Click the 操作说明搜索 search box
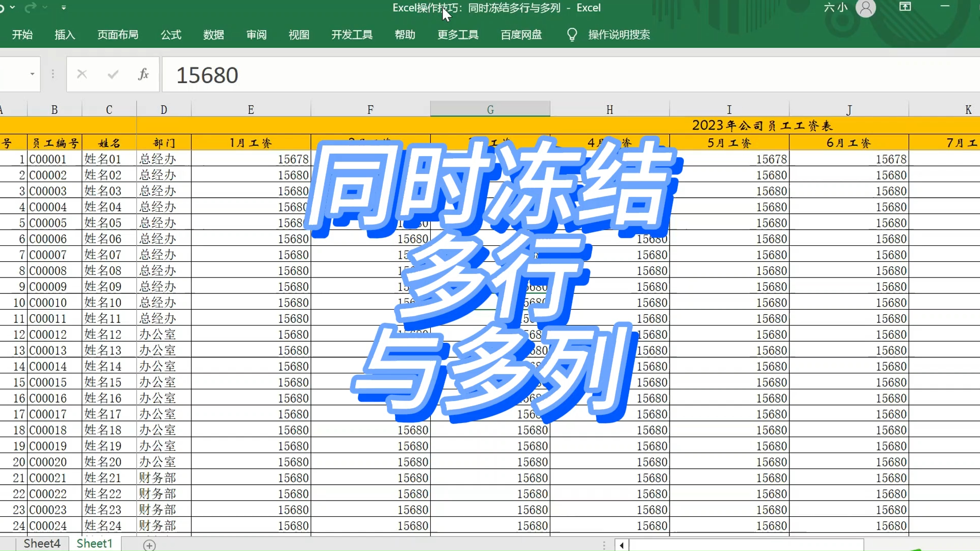 click(619, 35)
